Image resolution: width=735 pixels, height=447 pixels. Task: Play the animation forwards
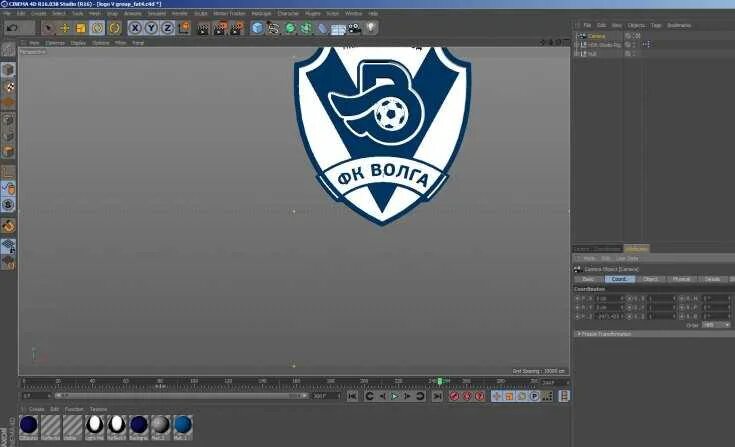click(395, 396)
